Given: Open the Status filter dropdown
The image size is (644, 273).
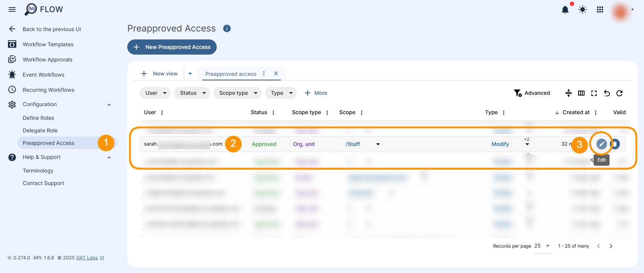Looking at the screenshot, I should tap(192, 93).
